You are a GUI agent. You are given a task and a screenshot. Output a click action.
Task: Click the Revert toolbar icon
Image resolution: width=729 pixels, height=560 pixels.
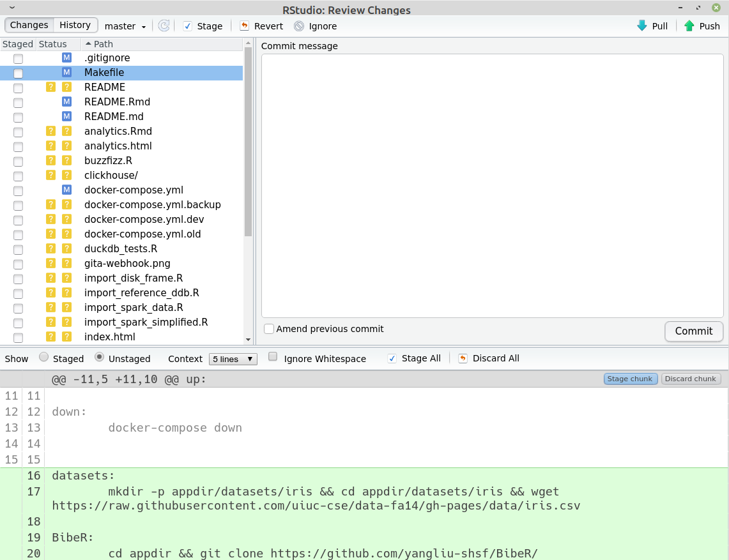[x=245, y=26]
